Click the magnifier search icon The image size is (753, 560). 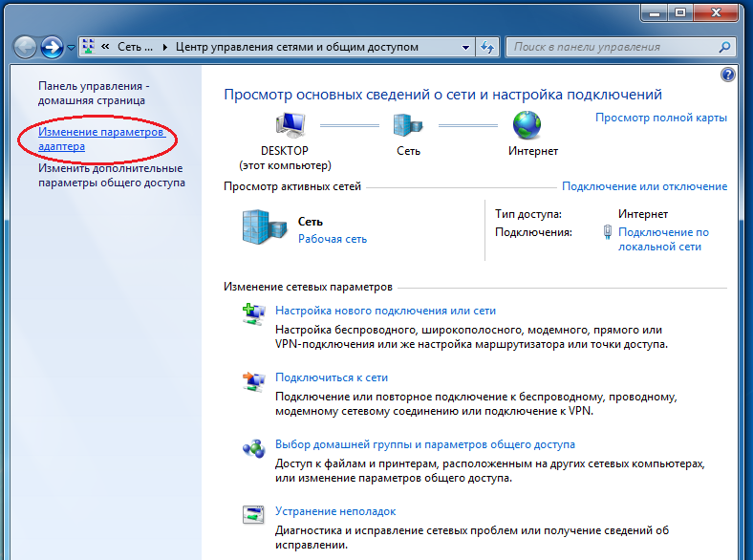tap(725, 47)
